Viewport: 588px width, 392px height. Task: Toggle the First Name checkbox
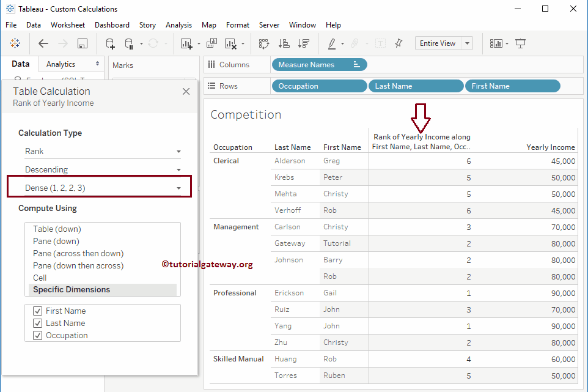point(37,311)
